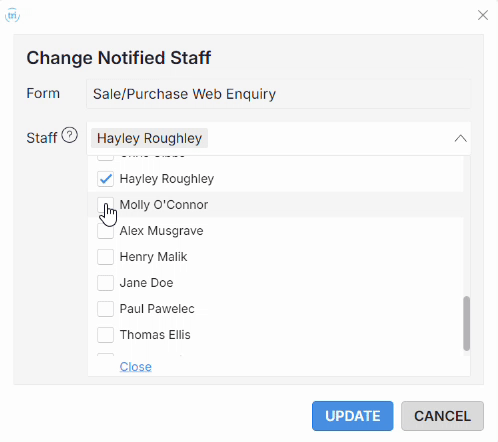
Task: Click the staff list scrollbar thumb
Action: point(467,323)
